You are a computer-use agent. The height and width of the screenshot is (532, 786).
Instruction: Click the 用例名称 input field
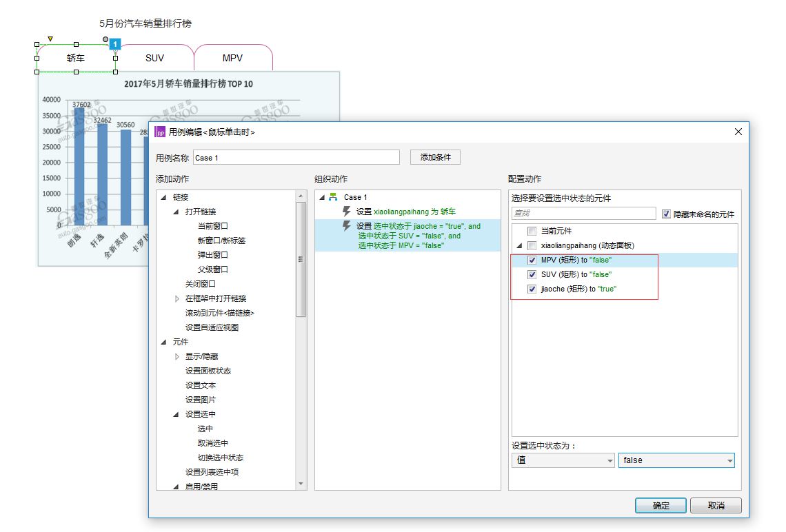296,157
